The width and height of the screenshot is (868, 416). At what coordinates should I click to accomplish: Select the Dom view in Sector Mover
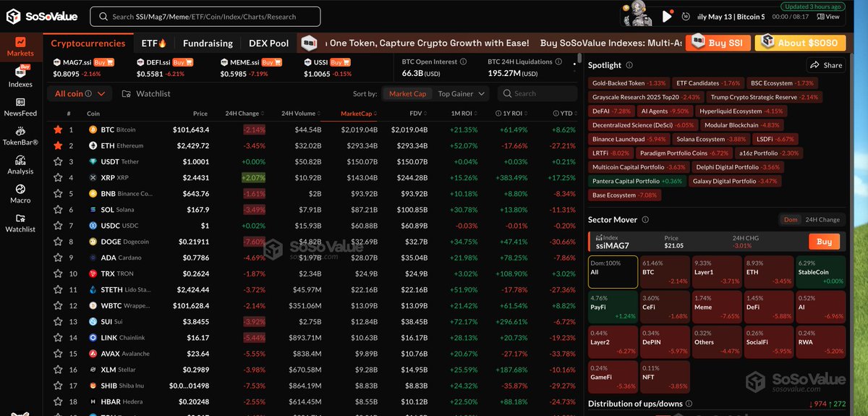click(791, 220)
